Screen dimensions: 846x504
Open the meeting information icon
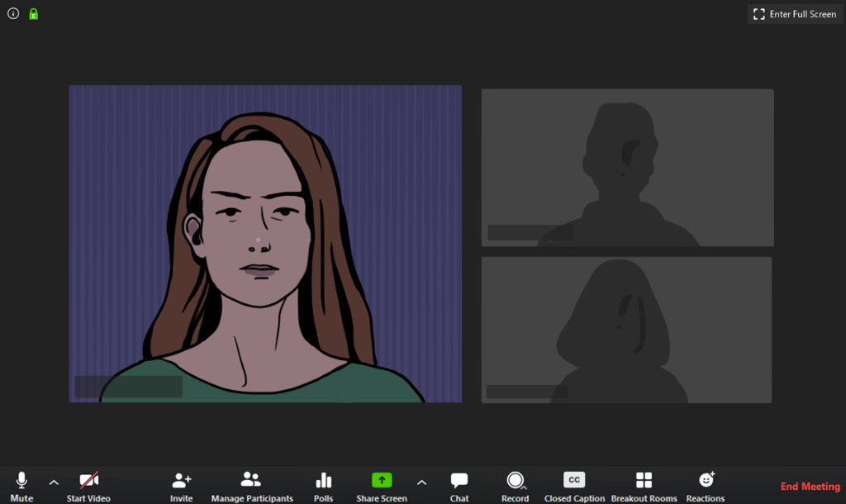click(13, 14)
